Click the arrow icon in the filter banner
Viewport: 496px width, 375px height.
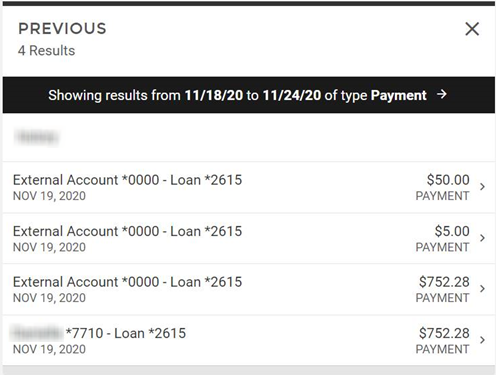coord(442,94)
